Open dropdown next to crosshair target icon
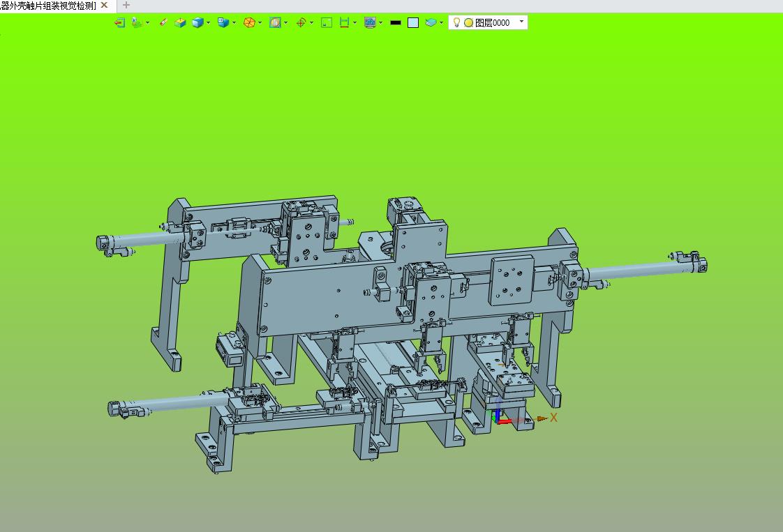Screen dimensions: 783x532 click(x=312, y=22)
